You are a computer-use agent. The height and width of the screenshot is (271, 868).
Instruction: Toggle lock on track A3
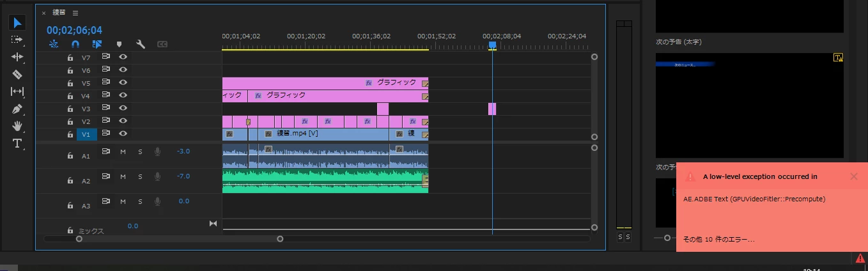70,206
